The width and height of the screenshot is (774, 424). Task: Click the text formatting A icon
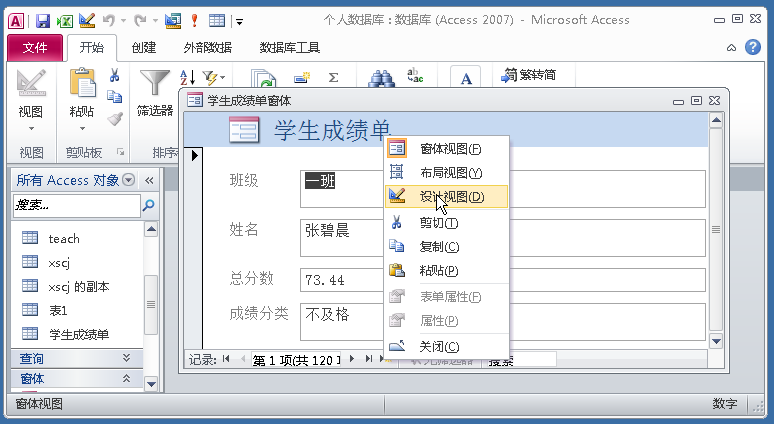(465, 77)
